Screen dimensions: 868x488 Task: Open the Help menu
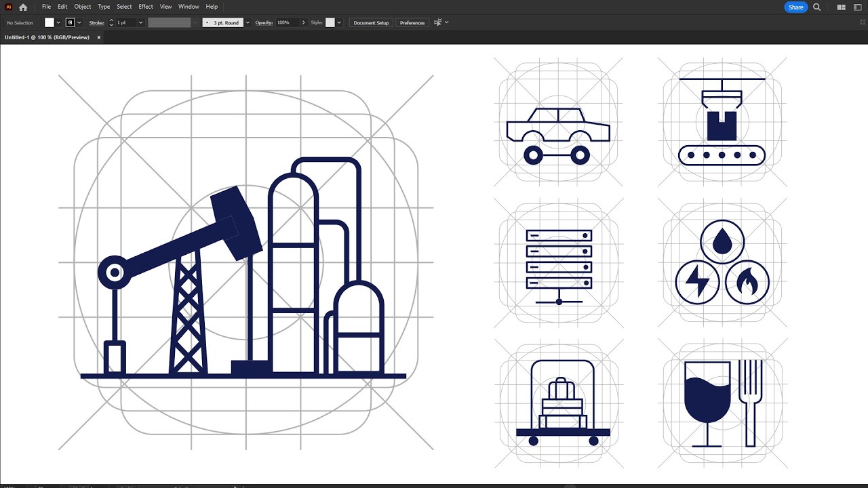click(212, 7)
